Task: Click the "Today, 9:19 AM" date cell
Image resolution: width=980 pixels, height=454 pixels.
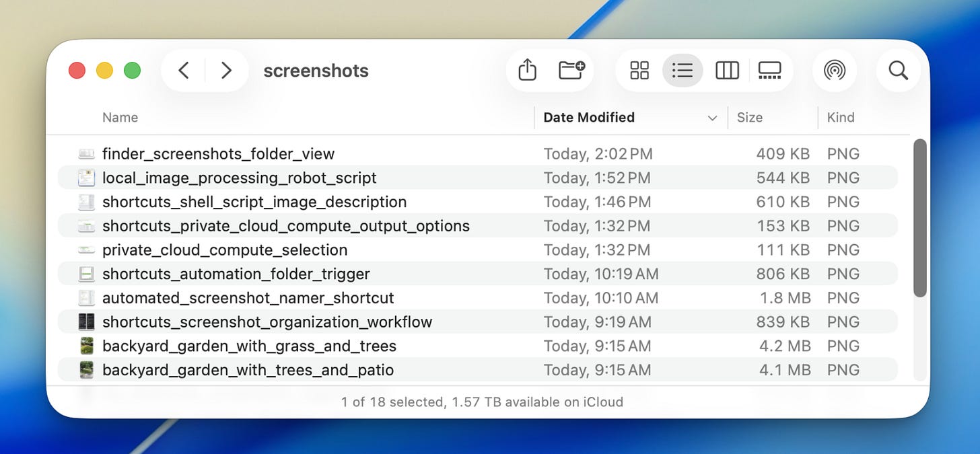Action: pyautogui.click(x=597, y=322)
